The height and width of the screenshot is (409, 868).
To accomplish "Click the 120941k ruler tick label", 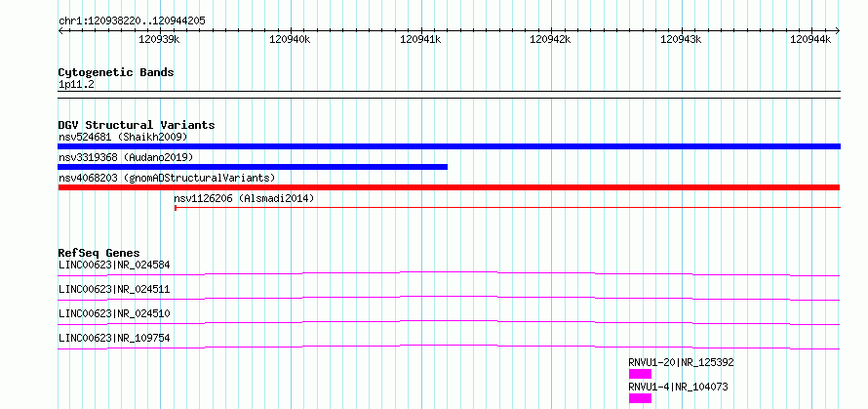I will pyautogui.click(x=420, y=39).
